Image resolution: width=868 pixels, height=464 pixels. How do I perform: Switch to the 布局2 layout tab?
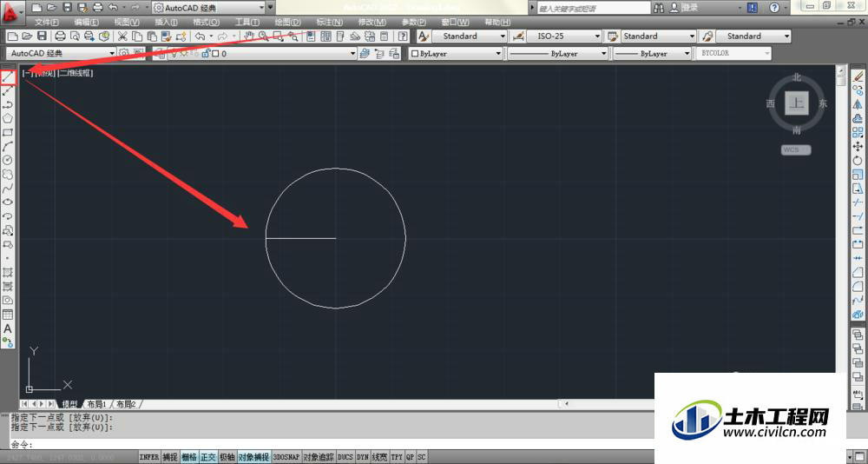[x=126, y=405]
